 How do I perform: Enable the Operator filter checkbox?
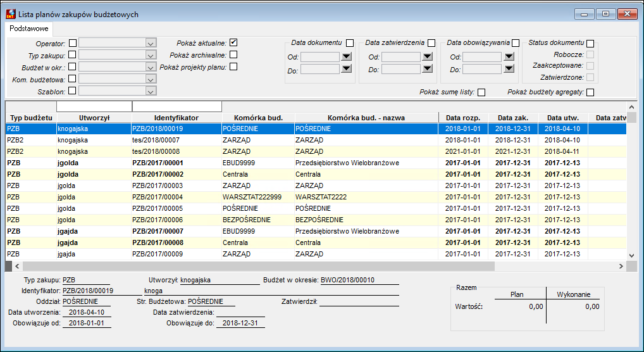click(x=73, y=43)
